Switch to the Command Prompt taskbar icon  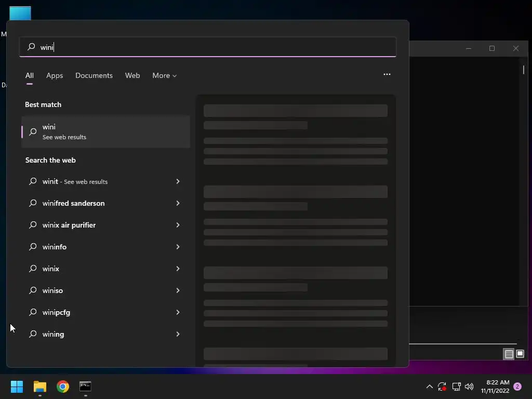click(85, 387)
